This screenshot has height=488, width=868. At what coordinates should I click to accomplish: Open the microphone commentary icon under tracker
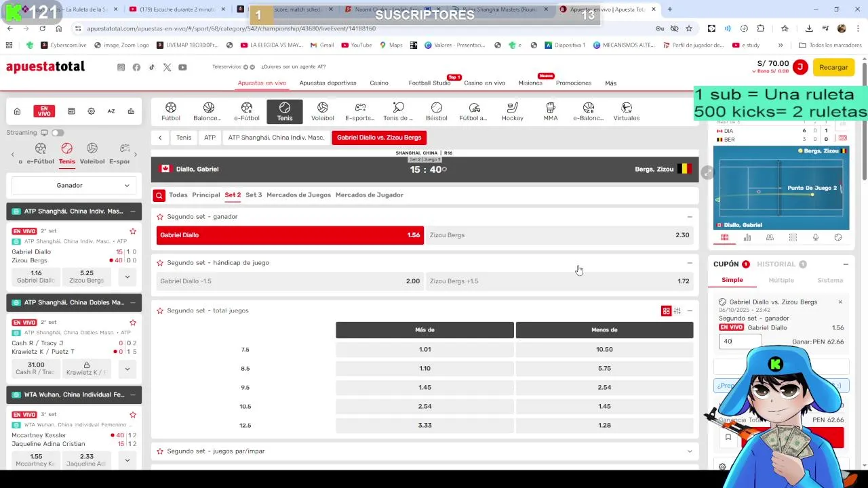click(x=815, y=237)
